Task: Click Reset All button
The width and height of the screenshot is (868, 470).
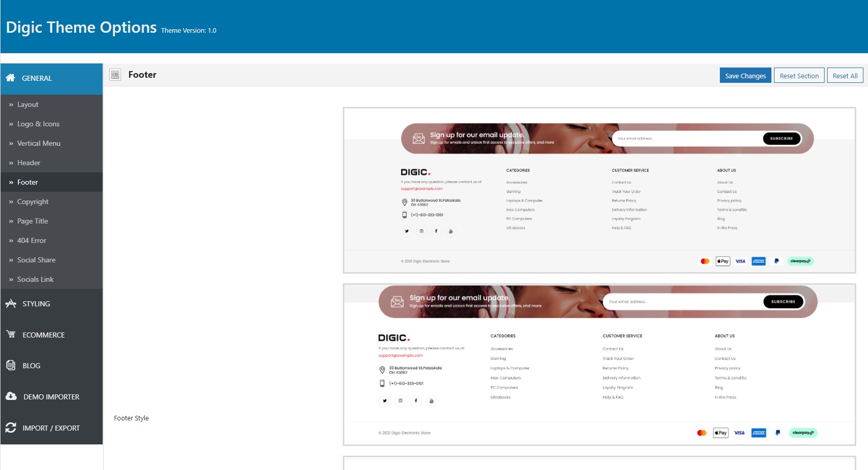Action: (845, 75)
